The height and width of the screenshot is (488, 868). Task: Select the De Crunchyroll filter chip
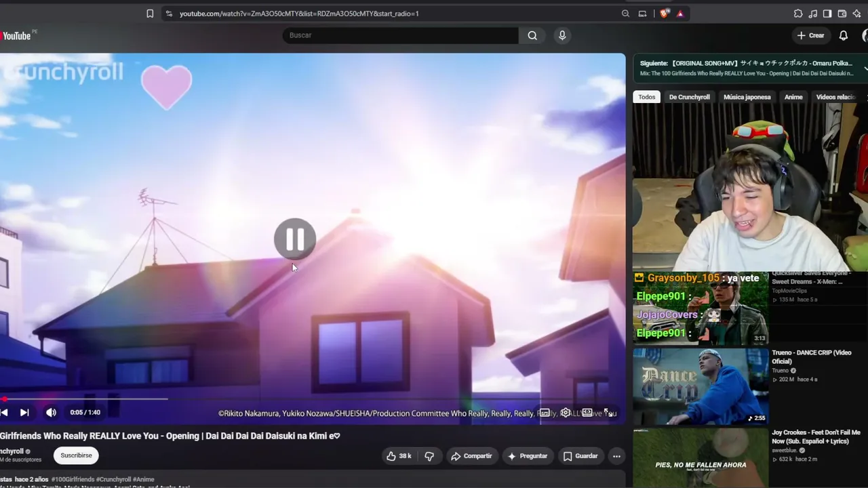pyautogui.click(x=690, y=97)
